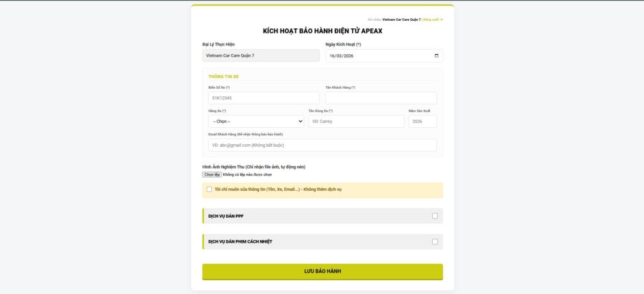Click the date text 16/03/2026
Image resolution: width=644 pixels, height=294 pixels.
point(341,56)
